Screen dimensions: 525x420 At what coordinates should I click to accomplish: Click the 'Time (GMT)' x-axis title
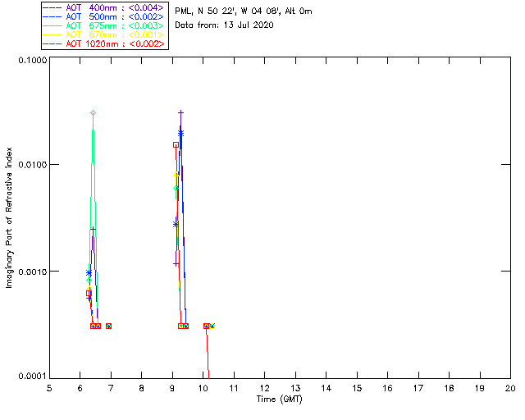[279, 399]
